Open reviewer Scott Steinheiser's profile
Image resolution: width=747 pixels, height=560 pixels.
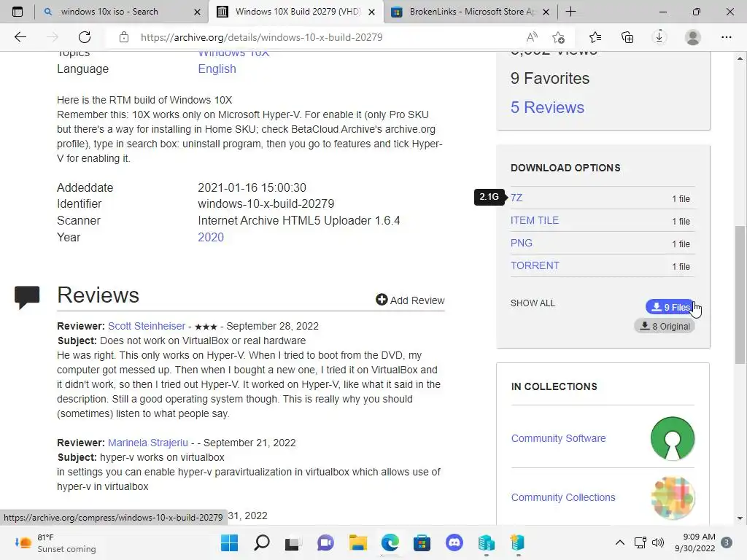146,326
